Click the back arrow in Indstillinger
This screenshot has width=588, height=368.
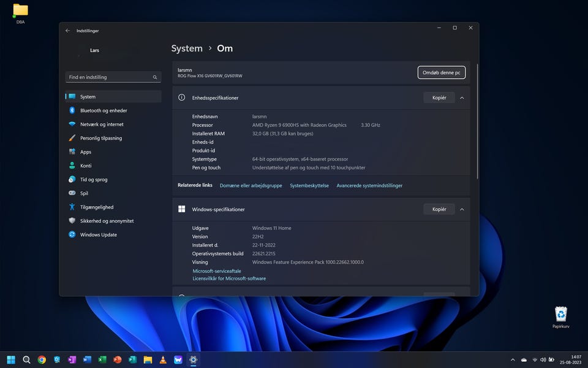[68, 30]
